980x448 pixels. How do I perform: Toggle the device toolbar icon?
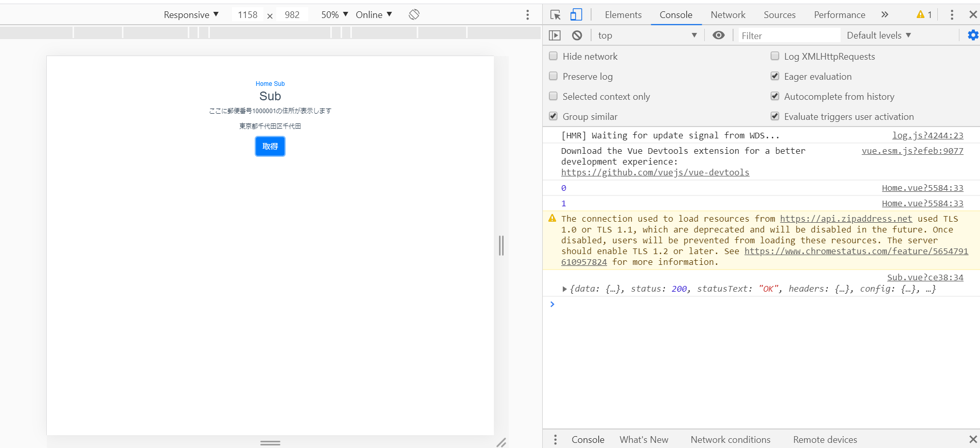pos(576,15)
